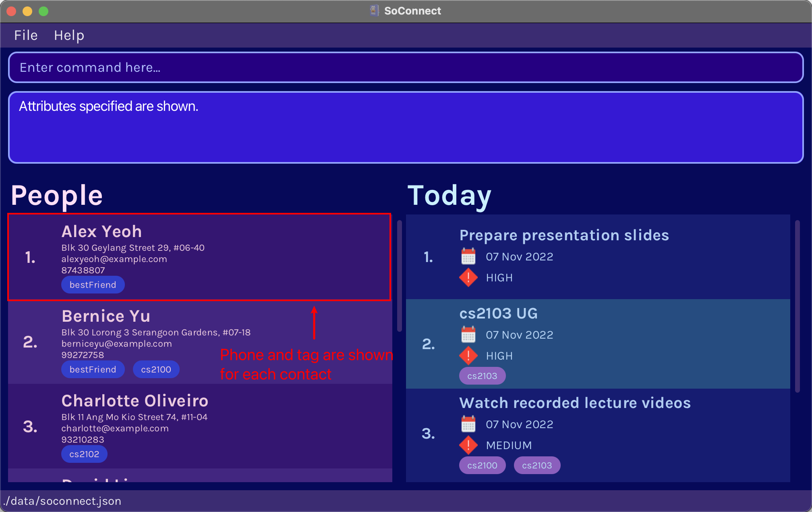812x512 pixels.
Task: Click date 07 Nov 2022 in Prepare presentation slides
Action: (x=520, y=256)
